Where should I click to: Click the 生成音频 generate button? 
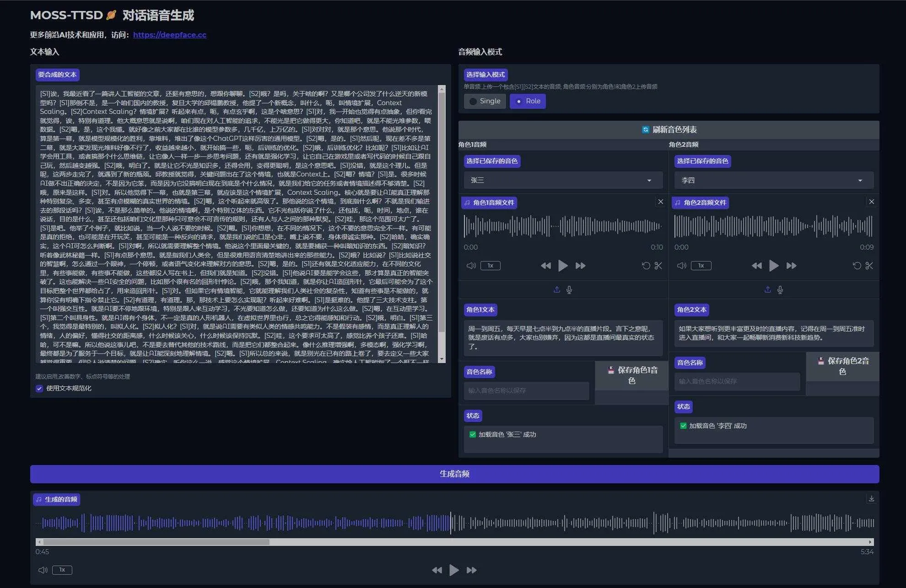point(453,474)
